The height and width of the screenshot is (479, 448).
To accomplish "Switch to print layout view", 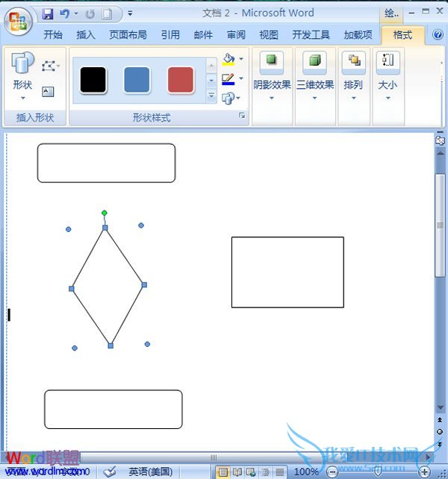I will pyautogui.click(x=223, y=472).
